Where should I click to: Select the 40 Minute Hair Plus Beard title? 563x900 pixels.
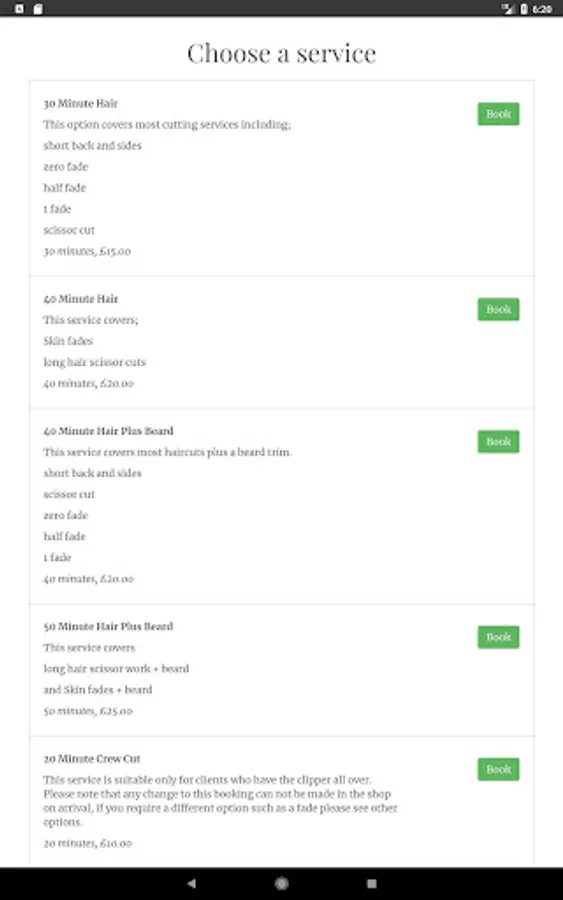[x=108, y=430]
